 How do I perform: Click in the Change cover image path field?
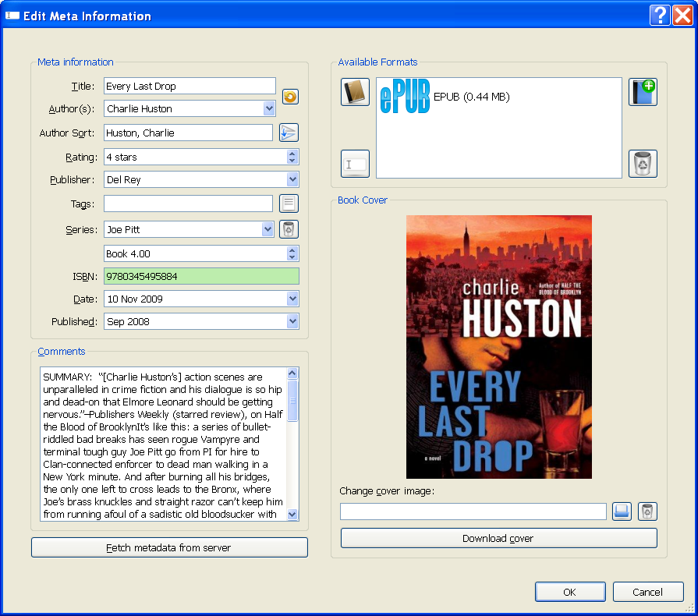473,512
